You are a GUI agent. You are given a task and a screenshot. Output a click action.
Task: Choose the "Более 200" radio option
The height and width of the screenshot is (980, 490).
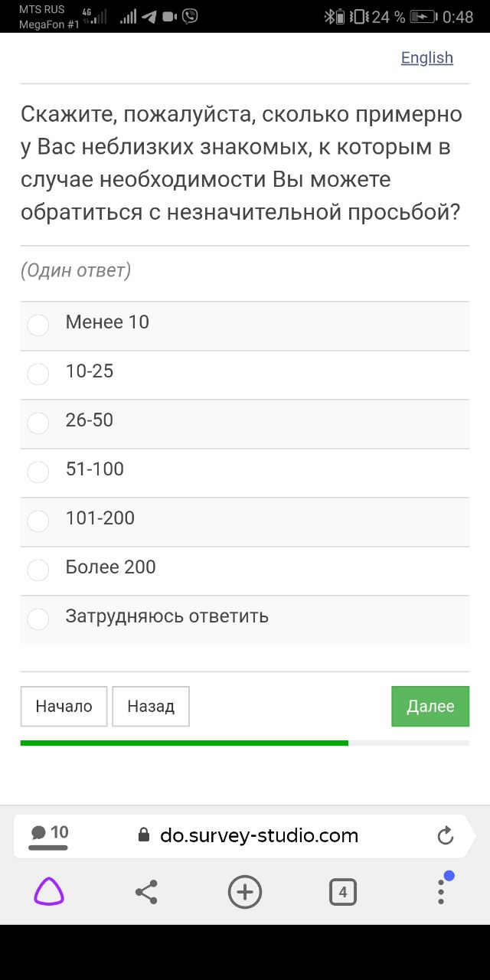coord(38,570)
